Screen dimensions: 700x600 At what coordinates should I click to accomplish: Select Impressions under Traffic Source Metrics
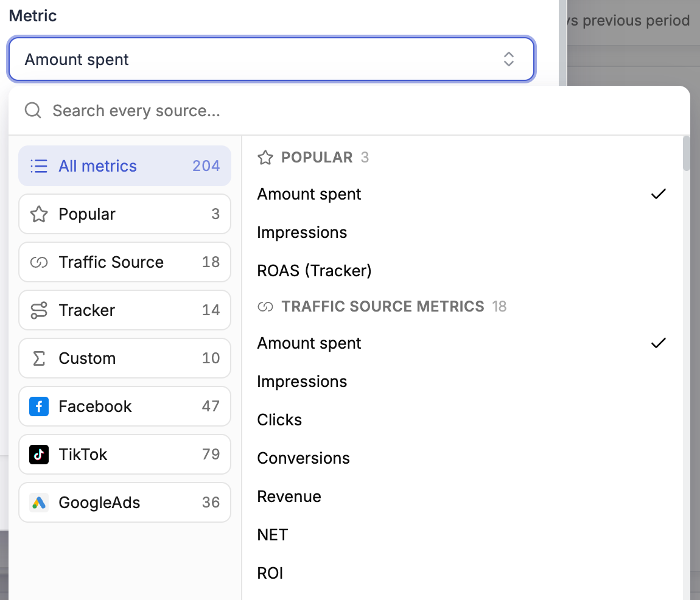click(462, 382)
